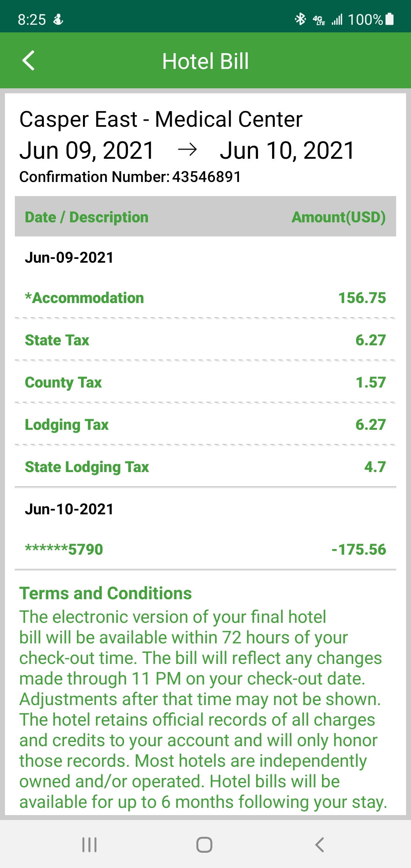The image size is (411, 868).
Task: Tap the Bluetooth status icon
Action: (300, 19)
